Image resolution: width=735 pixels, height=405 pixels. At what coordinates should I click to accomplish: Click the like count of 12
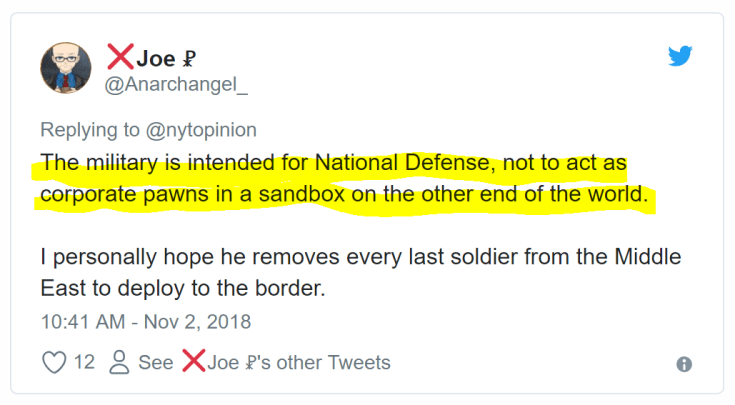tap(84, 362)
